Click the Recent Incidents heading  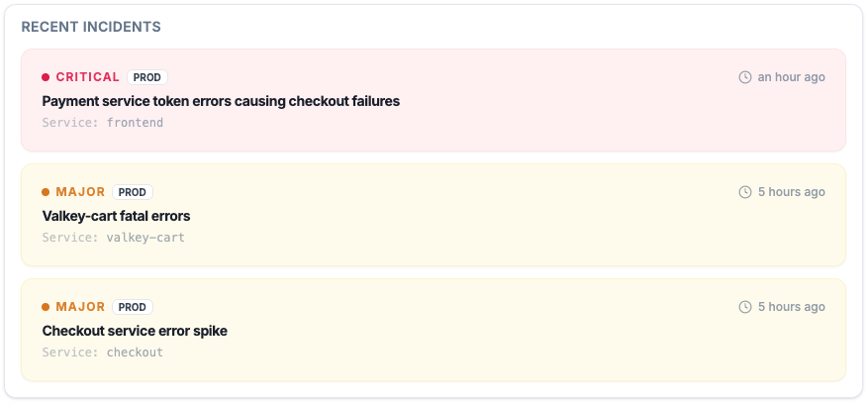pyautogui.click(x=91, y=27)
